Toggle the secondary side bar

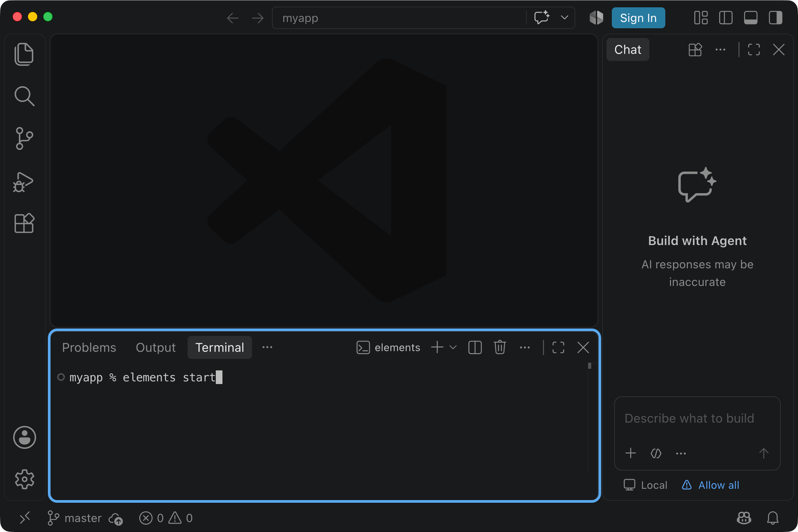coord(775,18)
